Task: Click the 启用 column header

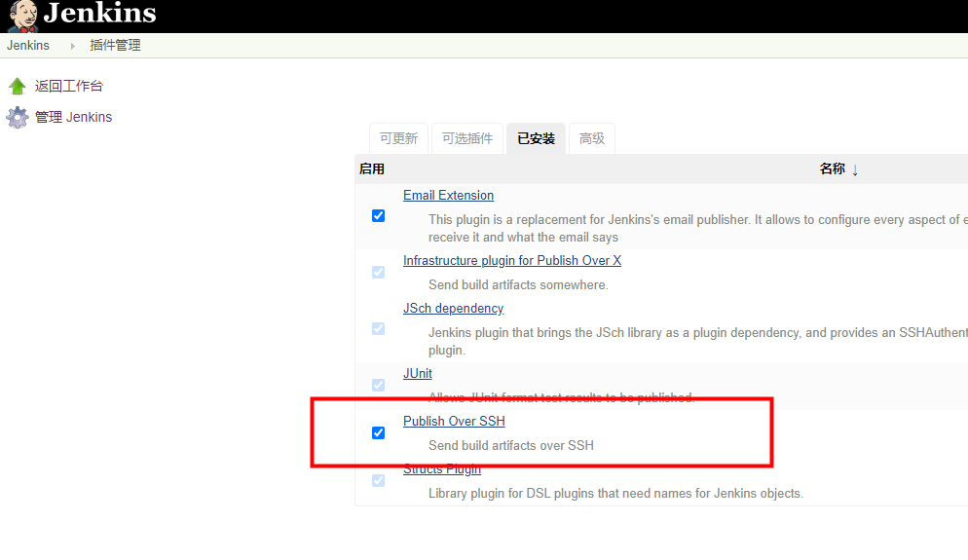Action: point(372,169)
